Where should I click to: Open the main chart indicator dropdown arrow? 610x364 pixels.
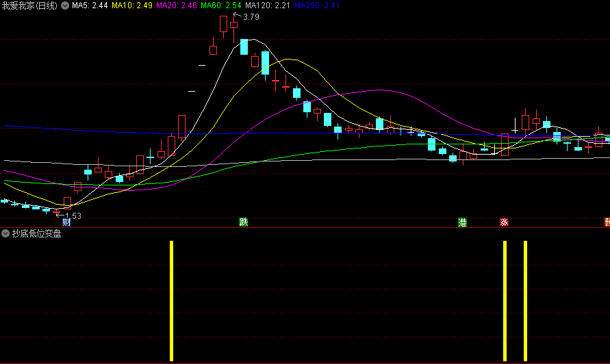pyautogui.click(x=65, y=5)
